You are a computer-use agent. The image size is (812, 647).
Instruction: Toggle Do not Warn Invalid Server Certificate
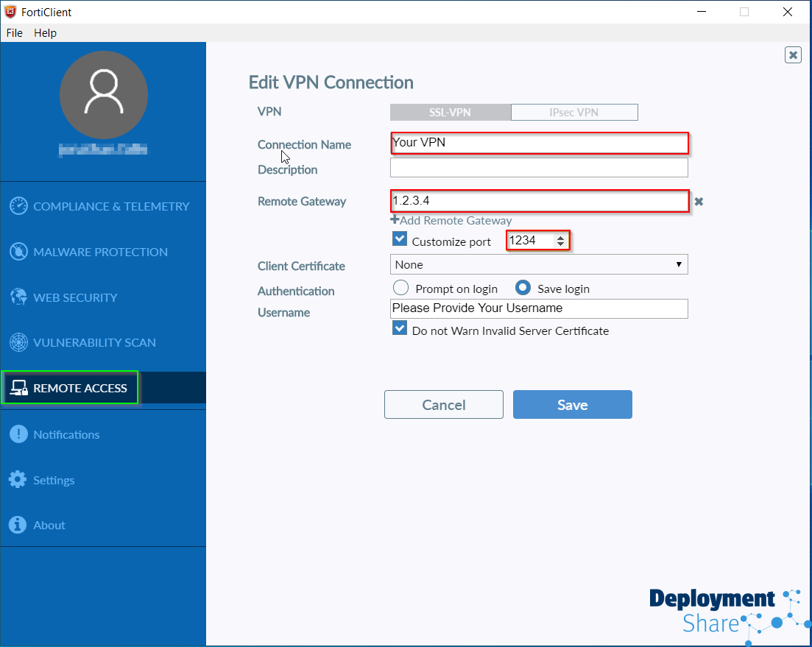click(400, 329)
